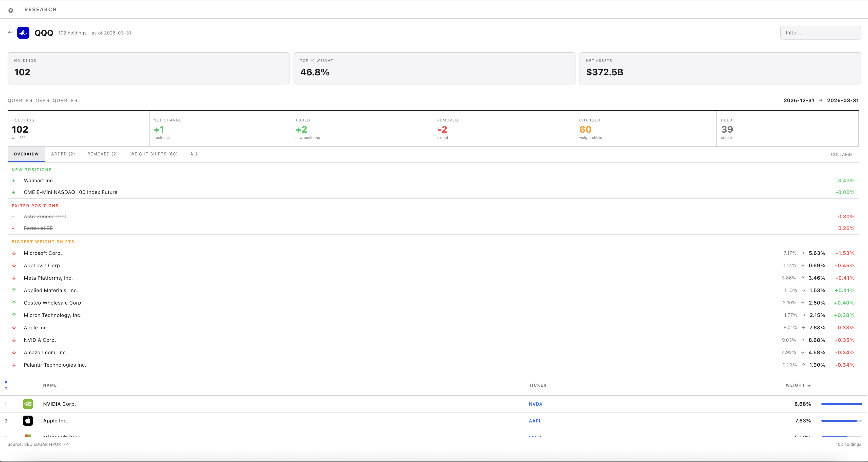Image resolution: width=868 pixels, height=462 pixels.
Task: Click the down arrow beside NVIDIA Corp. shift
Action: (14, 340)
